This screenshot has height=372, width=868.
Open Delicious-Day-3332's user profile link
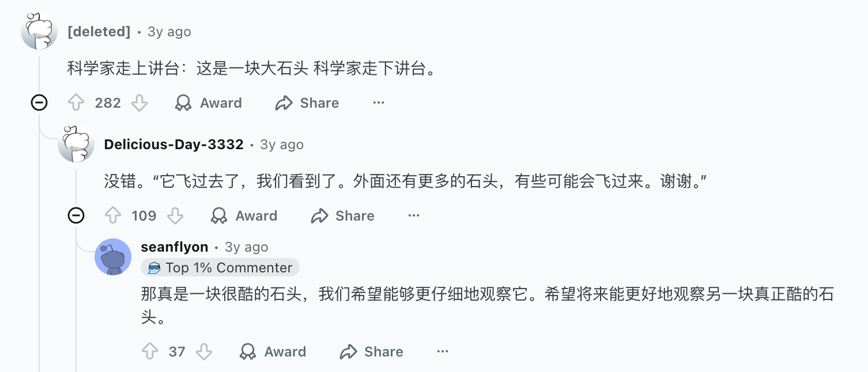[173, 145]
